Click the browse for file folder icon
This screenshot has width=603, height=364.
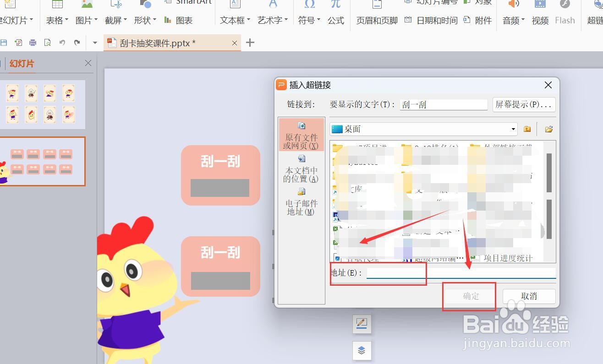549,129
